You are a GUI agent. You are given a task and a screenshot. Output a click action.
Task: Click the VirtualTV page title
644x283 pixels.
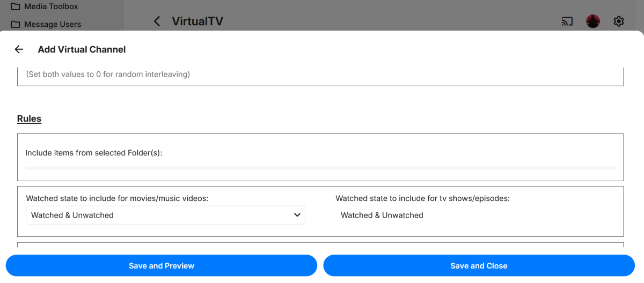point(197,21)
